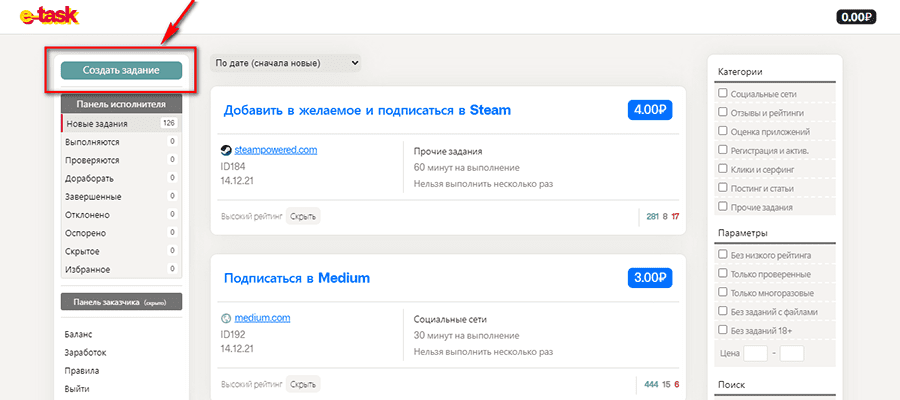Toggle the Только проверенные parameter checkbox
The height and width of the screenshot is (400, 900).
click(x=723, y=273)
